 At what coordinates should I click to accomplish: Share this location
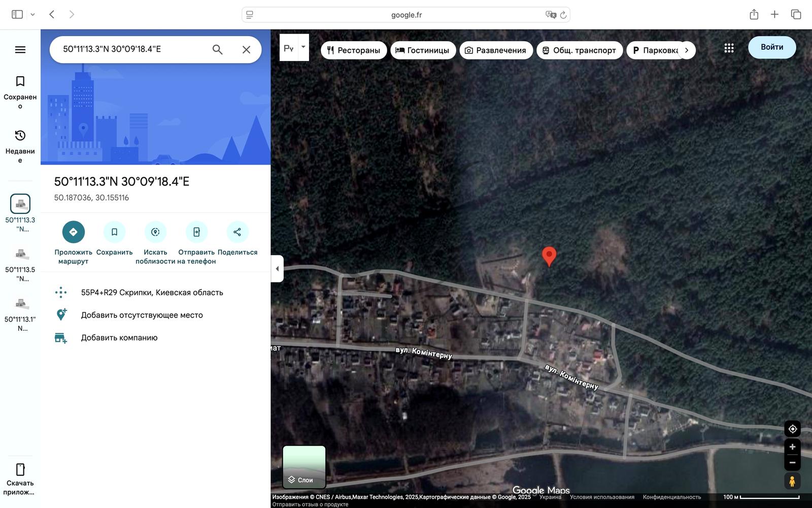[237, 232]
